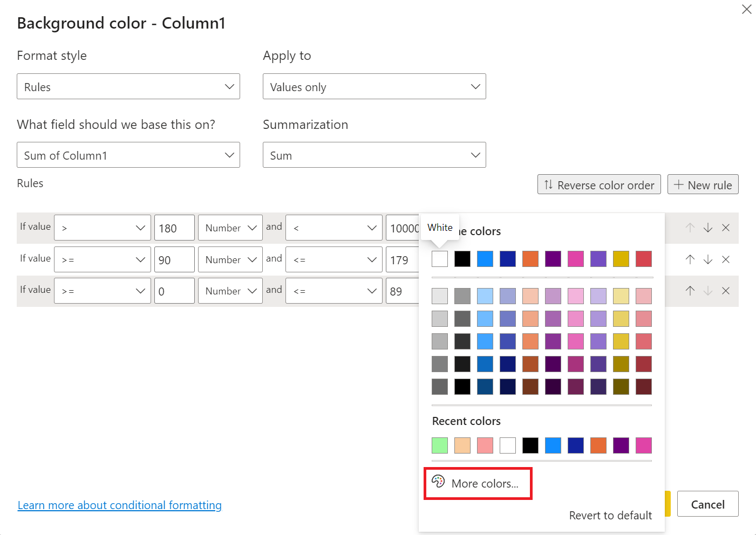Pick the salmon pink recent color swatch
756x535 pixels.
[485, 445]
